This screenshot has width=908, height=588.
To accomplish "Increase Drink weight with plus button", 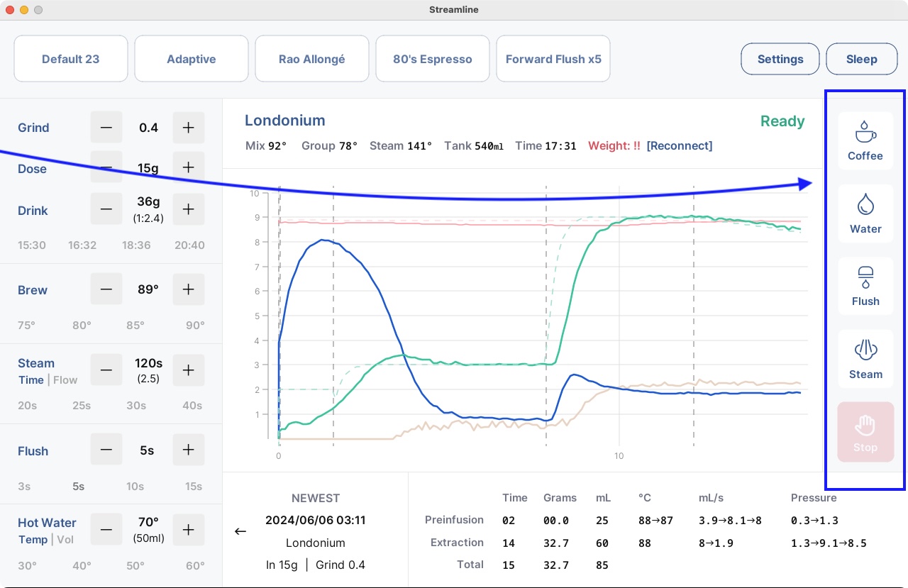I will [x=188, y=209].
